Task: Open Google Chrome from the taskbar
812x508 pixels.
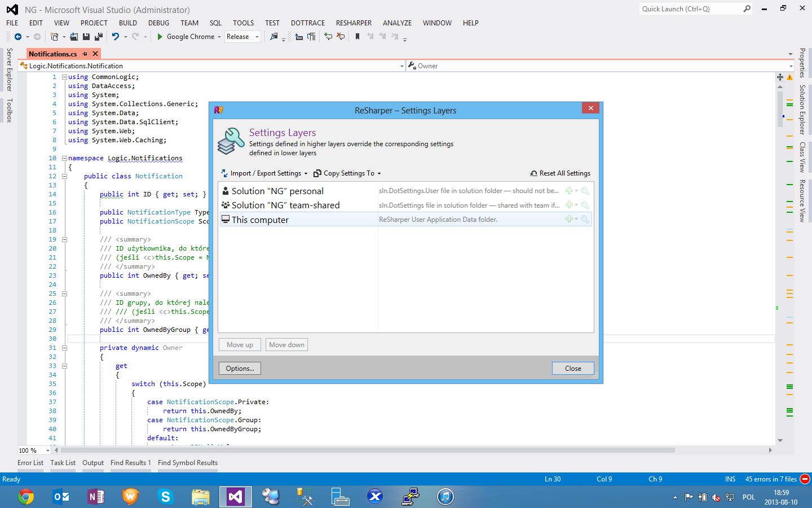Action: click(x=26, y=497)
